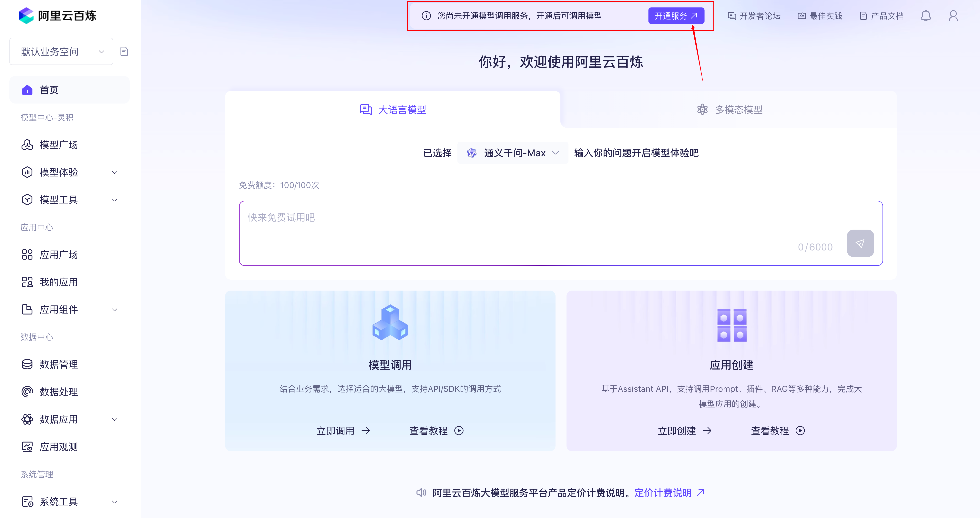This screenshot has width=980, height=518.
Task: Open the 默认业务空间 workspace dropdown
Action: coord(61,51)
